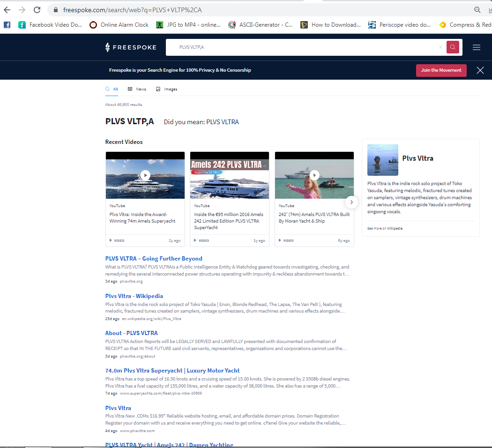Click www.plvsvltra.com URL text
Viewport: 492px width, 448px height.
click(137, 431)
